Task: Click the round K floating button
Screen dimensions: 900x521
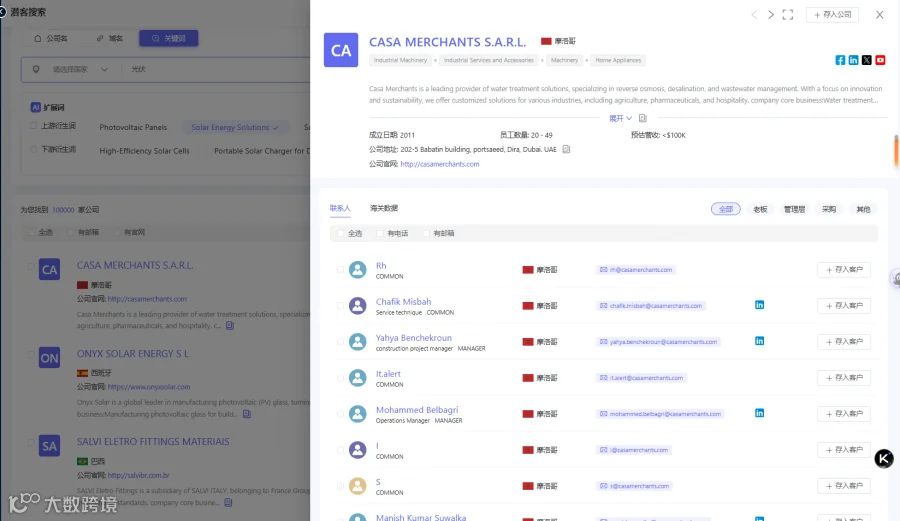Action: pos(884,458)
